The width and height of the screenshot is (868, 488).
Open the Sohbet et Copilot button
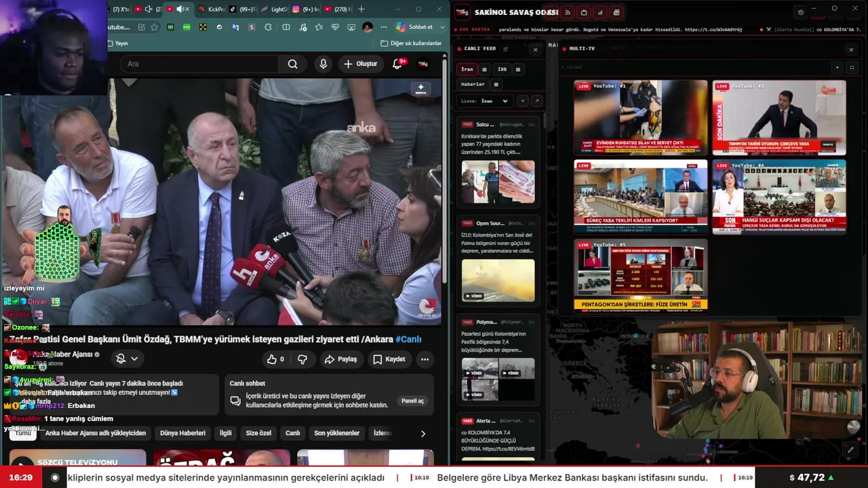pos(415,27)
